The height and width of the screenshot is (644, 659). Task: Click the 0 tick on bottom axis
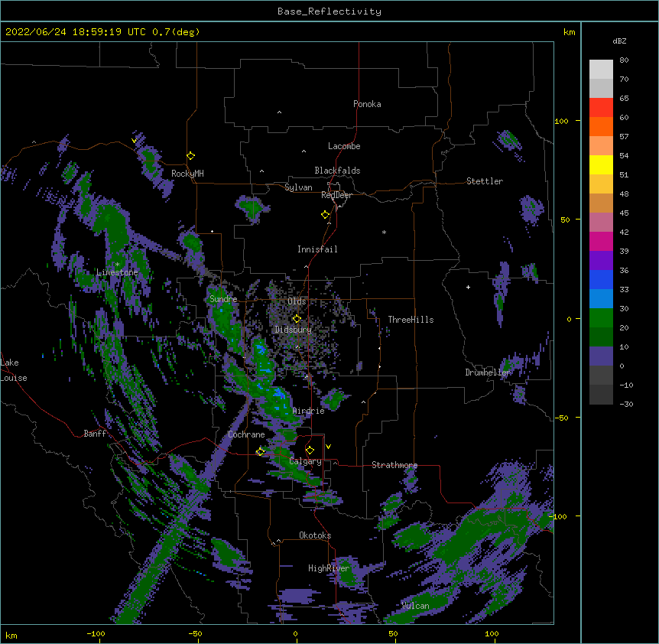point(295,633)
